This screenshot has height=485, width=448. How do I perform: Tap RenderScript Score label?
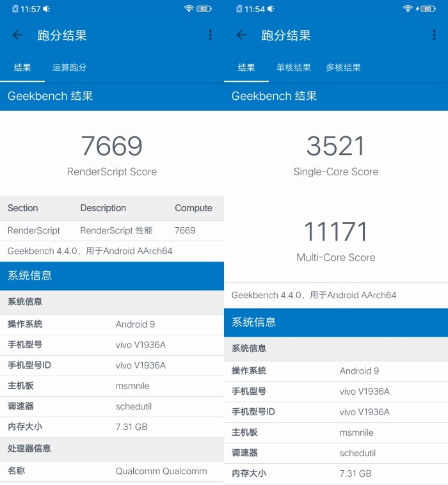click(x=112, y=171)
